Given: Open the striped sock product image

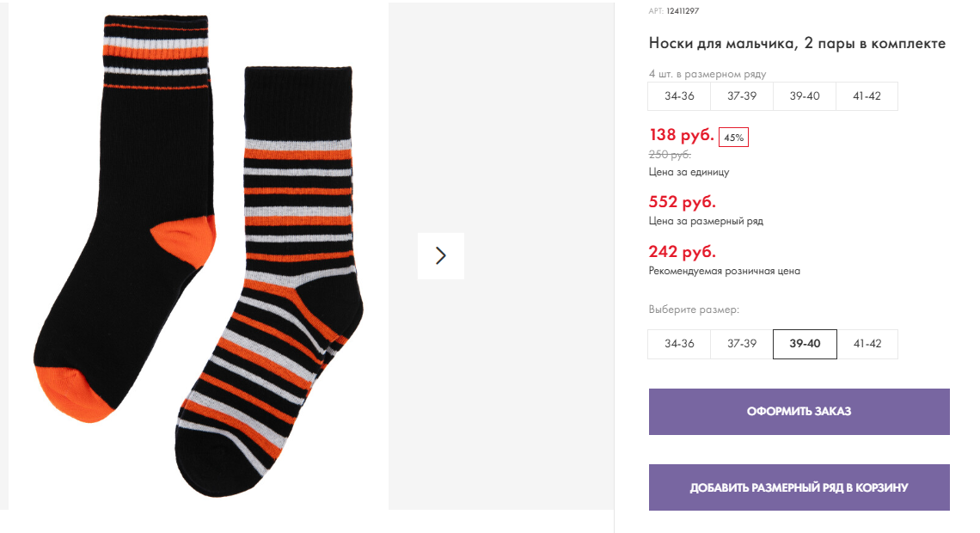Looking at the screenshot, I should point(275,284).
